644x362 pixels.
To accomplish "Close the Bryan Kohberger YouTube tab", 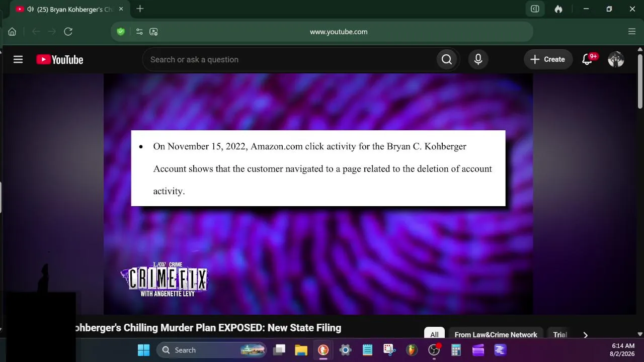I will click(121, 9).
